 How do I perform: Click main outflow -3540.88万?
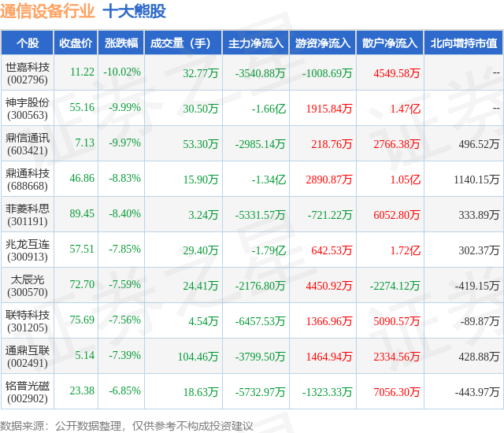tap(261, 73)
